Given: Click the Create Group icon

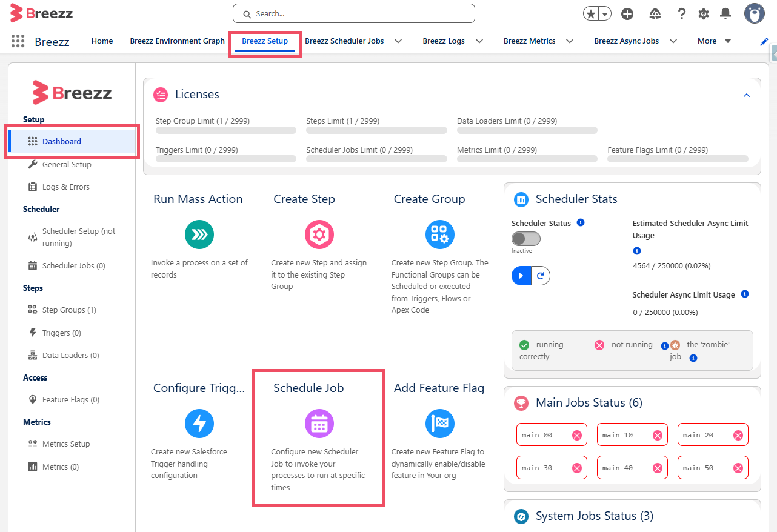Looking at the screenshot, I should point(439,234).
